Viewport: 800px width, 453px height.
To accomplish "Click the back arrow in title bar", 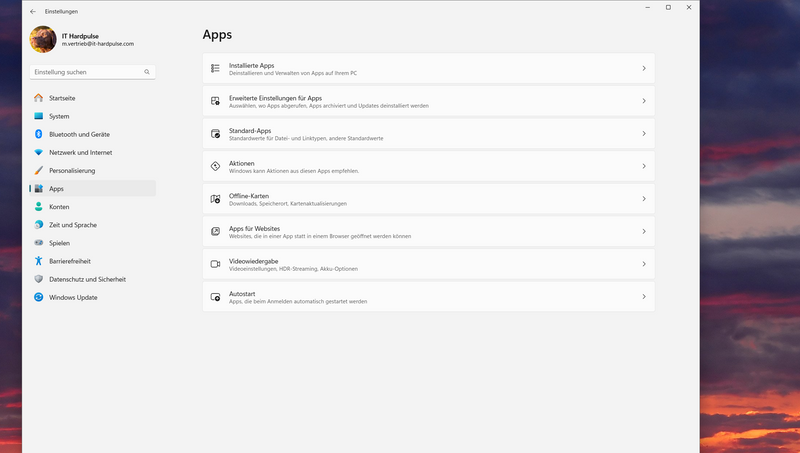I will click(33, 11).
